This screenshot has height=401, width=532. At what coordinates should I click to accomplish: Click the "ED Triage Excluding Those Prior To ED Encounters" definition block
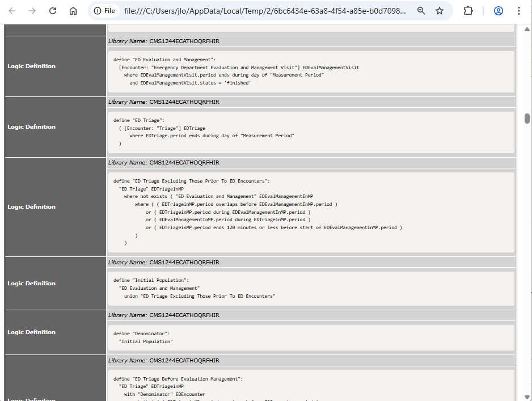(311, 212)
